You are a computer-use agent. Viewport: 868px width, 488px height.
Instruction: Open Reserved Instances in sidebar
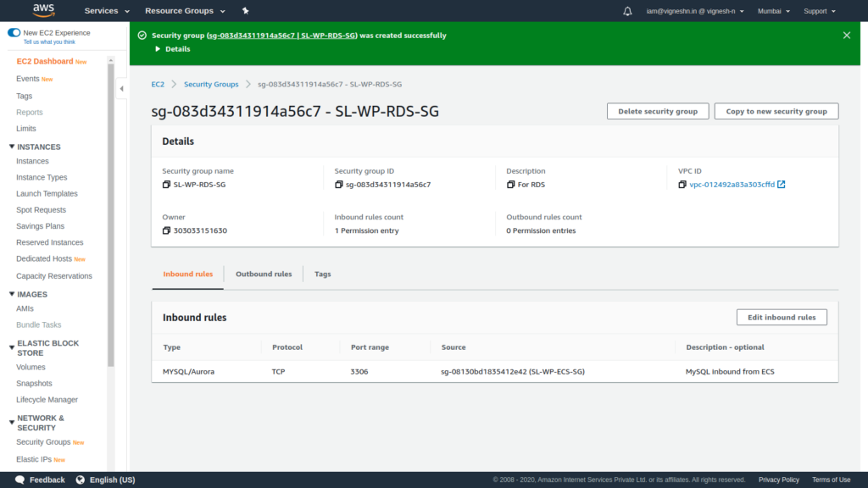(x=50, y=242)
